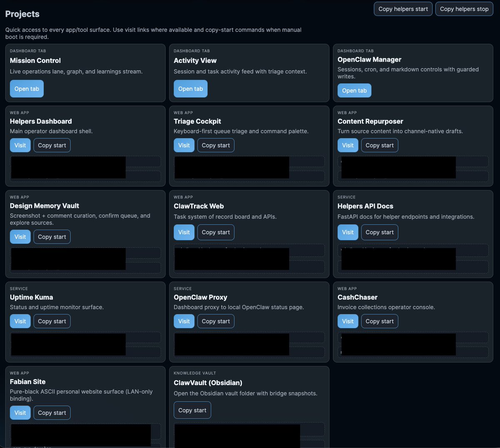Visit the Design Memory Vault app
Image resolution: width=500 pixels, height=448 pixels.
pyautogui.click(x=20, y=237)
